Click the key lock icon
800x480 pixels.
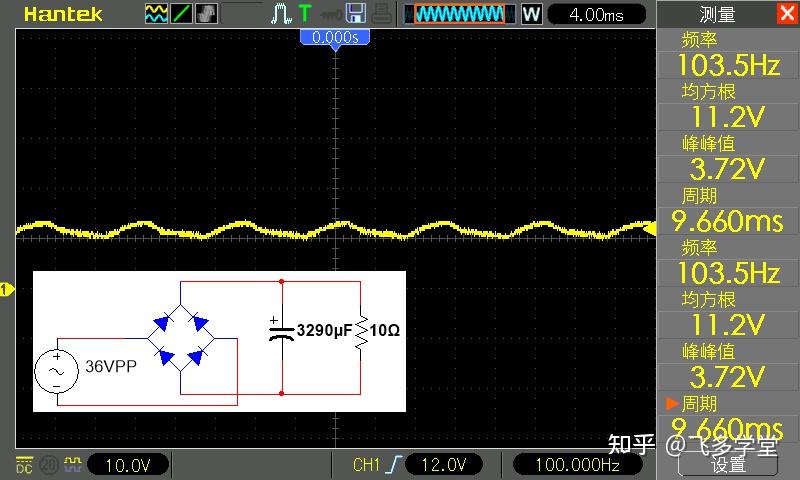coord(331,14)
